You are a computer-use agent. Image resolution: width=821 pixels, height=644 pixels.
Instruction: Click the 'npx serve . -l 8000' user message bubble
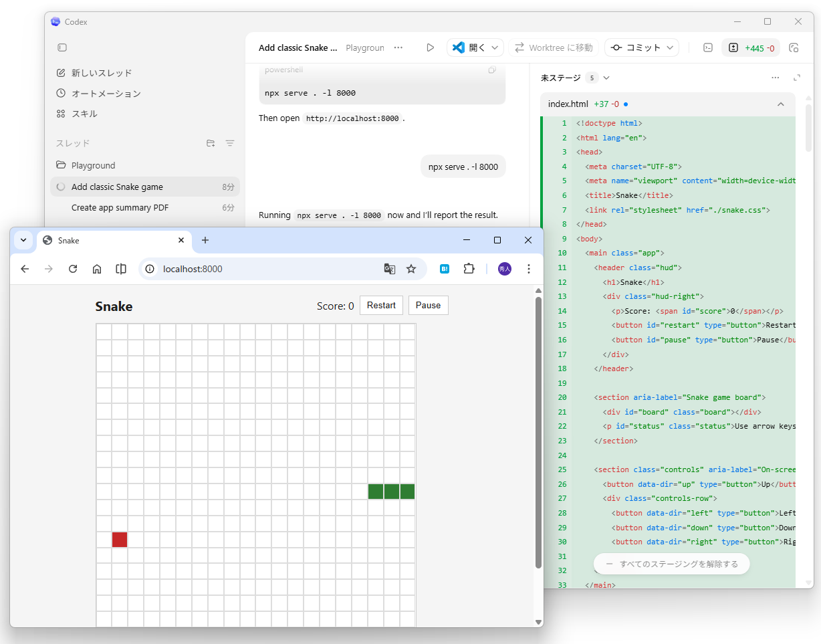(x=463, y=167)
